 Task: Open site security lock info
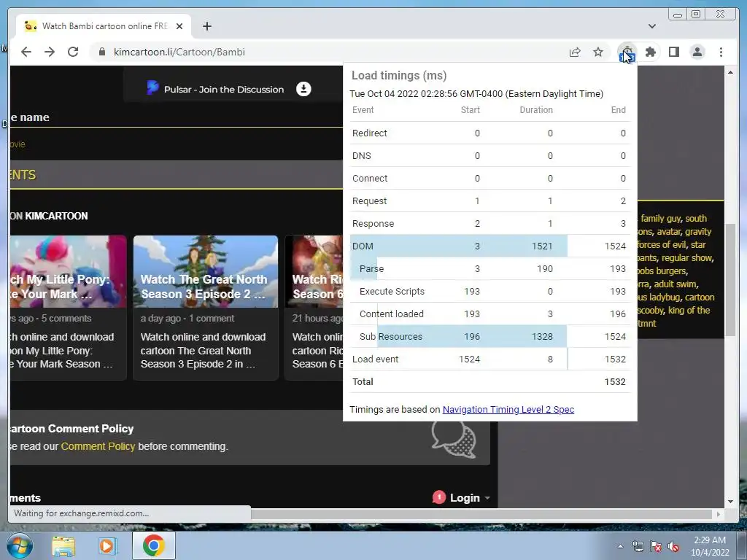[101, 52]
